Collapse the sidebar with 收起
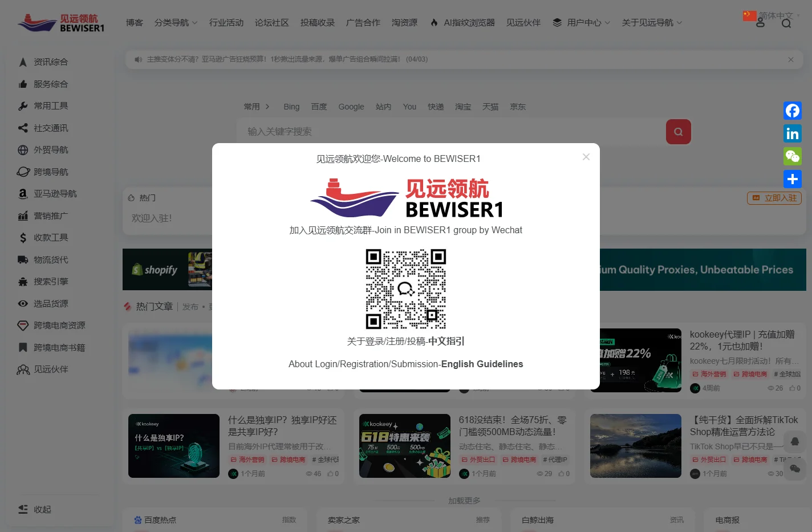This screenshot has height=532, width=812. (x=35, y=509)
